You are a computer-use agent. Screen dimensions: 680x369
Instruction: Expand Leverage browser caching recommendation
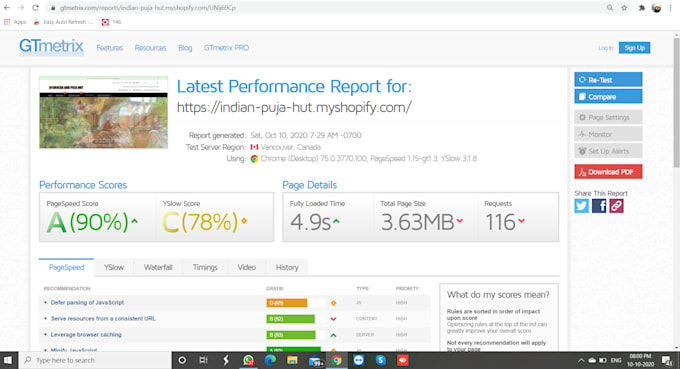(86, 334)
